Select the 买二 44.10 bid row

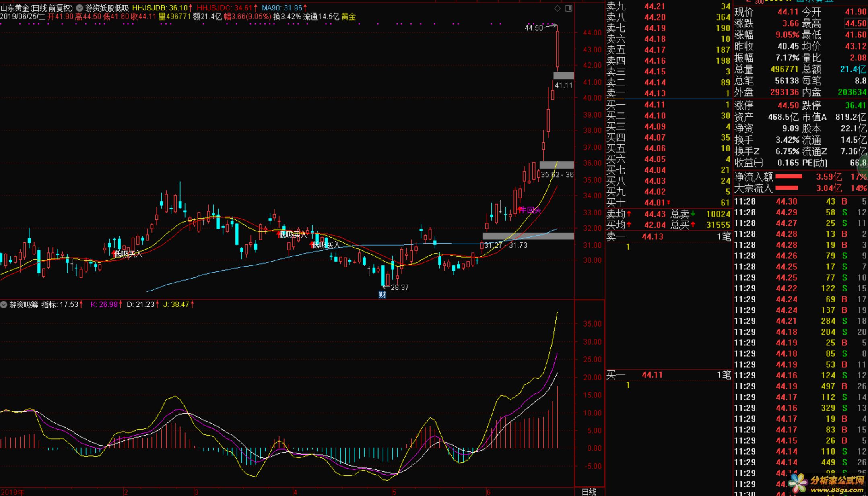click(x=668, y=116)
